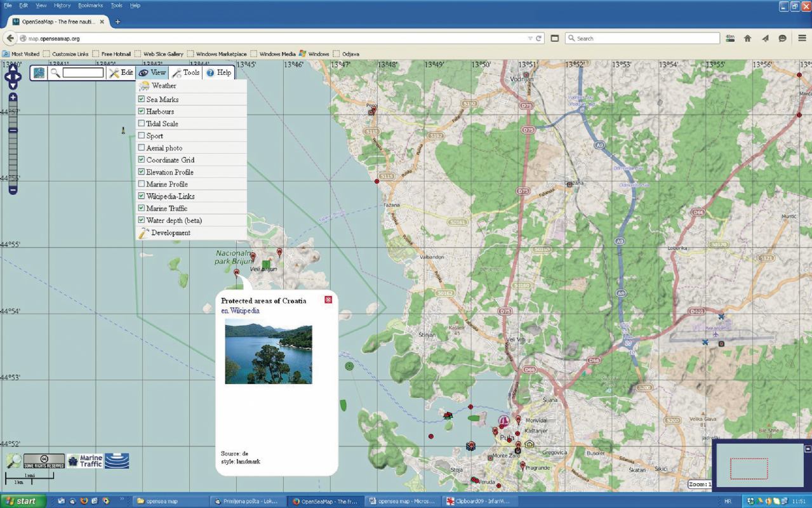Disable the Coordinate Grid overlay
Viewport: 812px width, 508px height.
142,159
